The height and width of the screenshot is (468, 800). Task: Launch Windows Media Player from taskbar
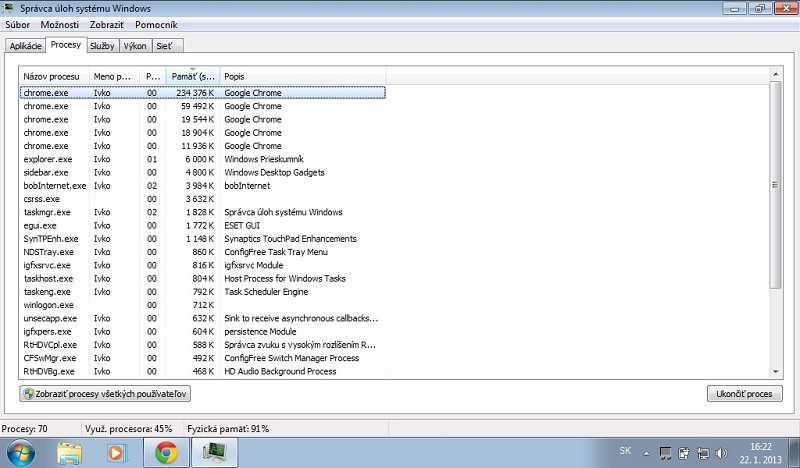(x=117, y=452)
